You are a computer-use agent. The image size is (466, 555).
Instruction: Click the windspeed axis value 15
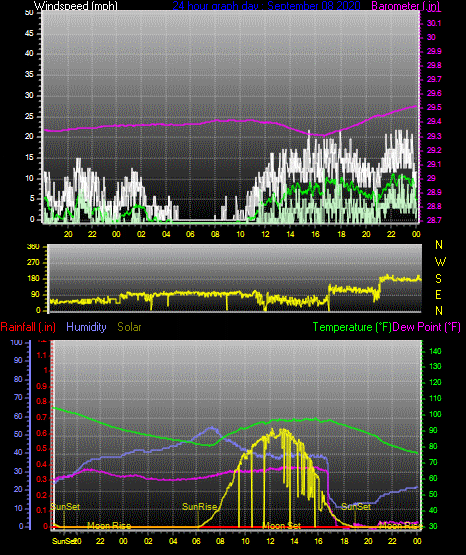pyautogui.click(x=29, y=158)
